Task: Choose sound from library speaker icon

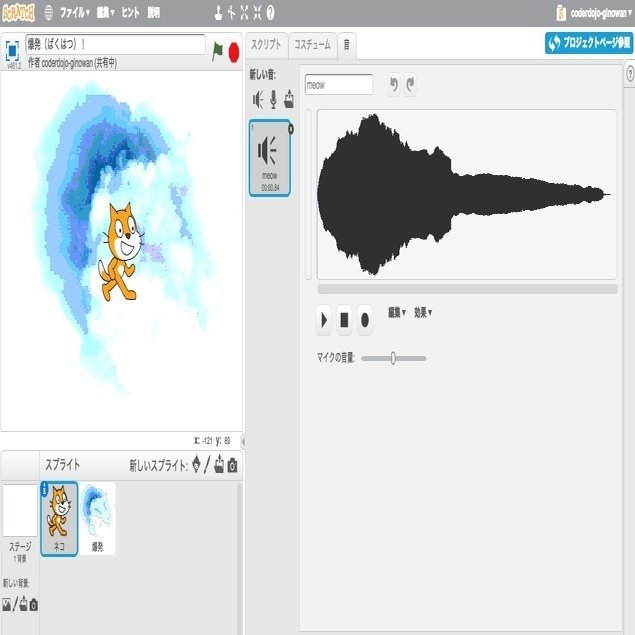Action: tap(258, 100)
